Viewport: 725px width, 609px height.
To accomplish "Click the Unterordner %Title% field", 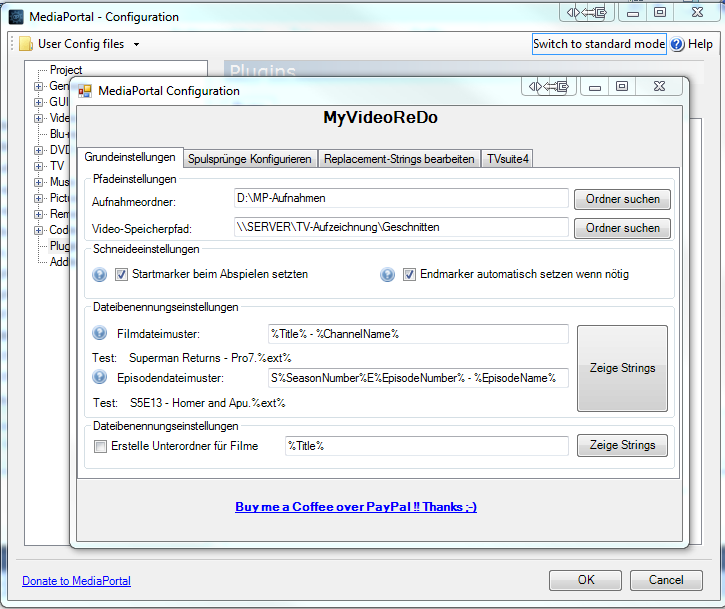I will pyautogui.click(x=426, y=446).
